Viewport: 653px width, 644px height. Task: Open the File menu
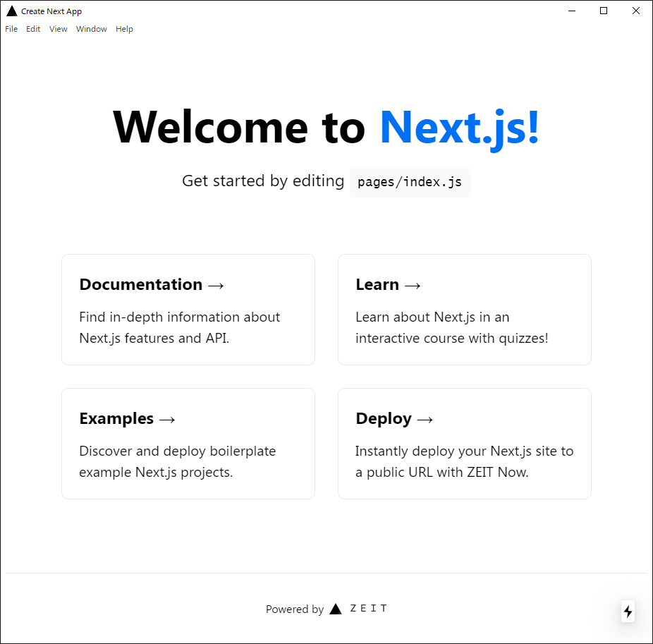tap(11, 29)
